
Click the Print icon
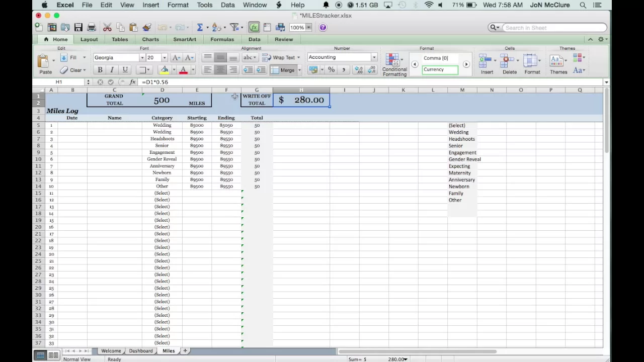pos(92,27)
